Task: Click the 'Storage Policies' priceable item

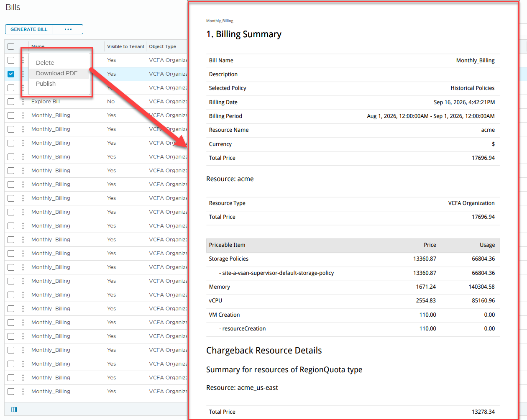Action: 229,259
